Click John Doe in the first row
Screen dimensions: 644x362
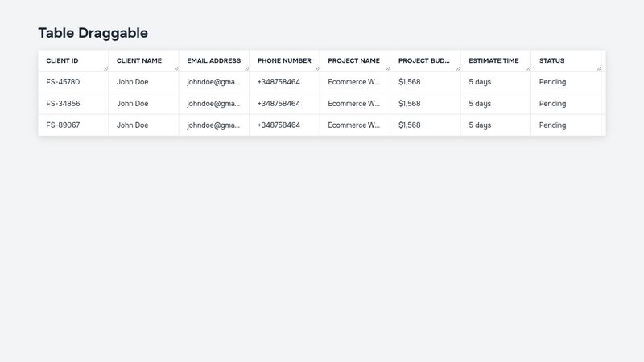pos(133,82)
